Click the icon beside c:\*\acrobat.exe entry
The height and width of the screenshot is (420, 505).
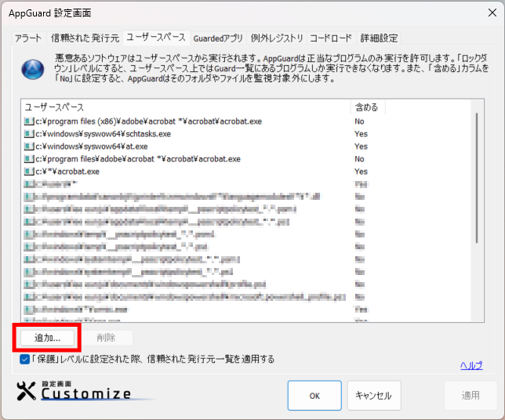(x=29, y=171)
